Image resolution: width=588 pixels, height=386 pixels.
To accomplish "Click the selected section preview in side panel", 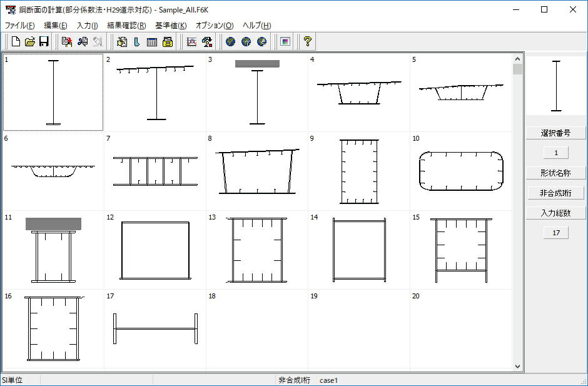I will 556,86.
